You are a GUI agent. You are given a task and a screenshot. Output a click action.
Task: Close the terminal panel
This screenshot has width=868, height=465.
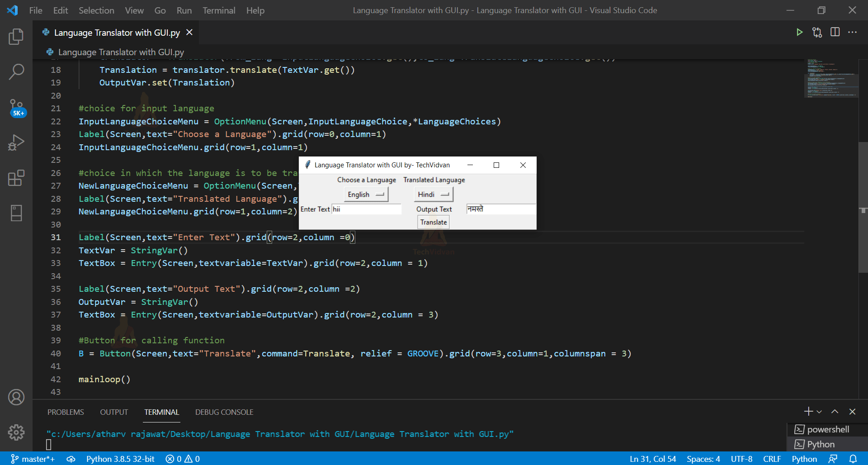(x=853, y=412)
